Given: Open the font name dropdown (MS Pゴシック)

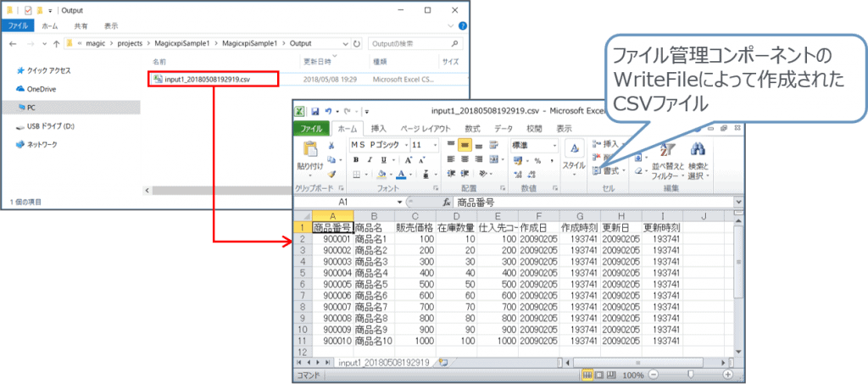Looking at the screenshot, I should point(404,145).
